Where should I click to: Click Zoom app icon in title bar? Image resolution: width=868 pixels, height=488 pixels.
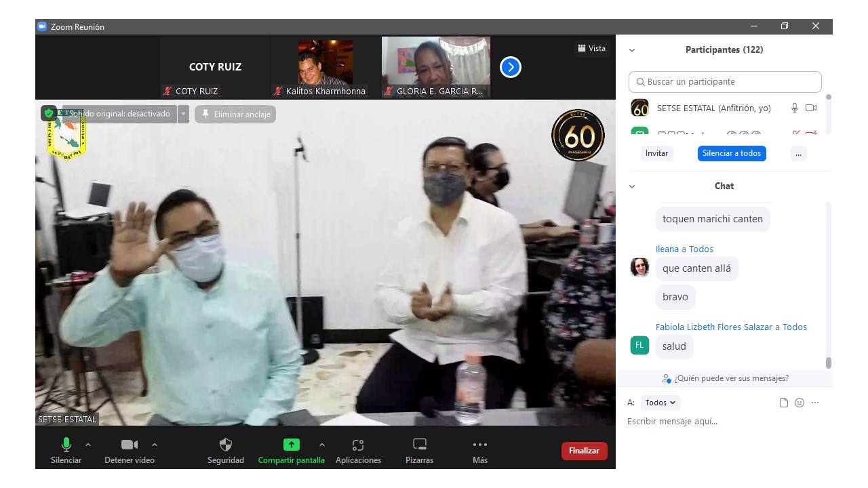[x=42, y=26]
